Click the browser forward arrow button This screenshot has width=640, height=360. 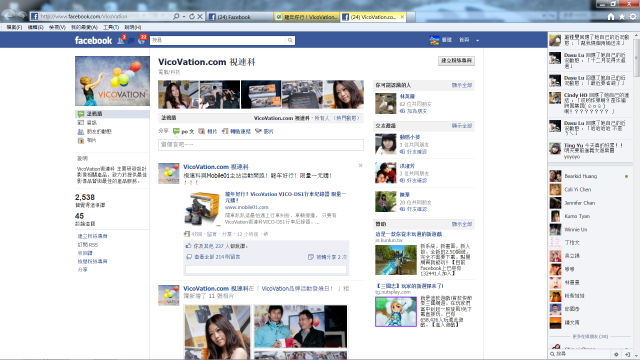pyautogui.click(x=22, y=16)
